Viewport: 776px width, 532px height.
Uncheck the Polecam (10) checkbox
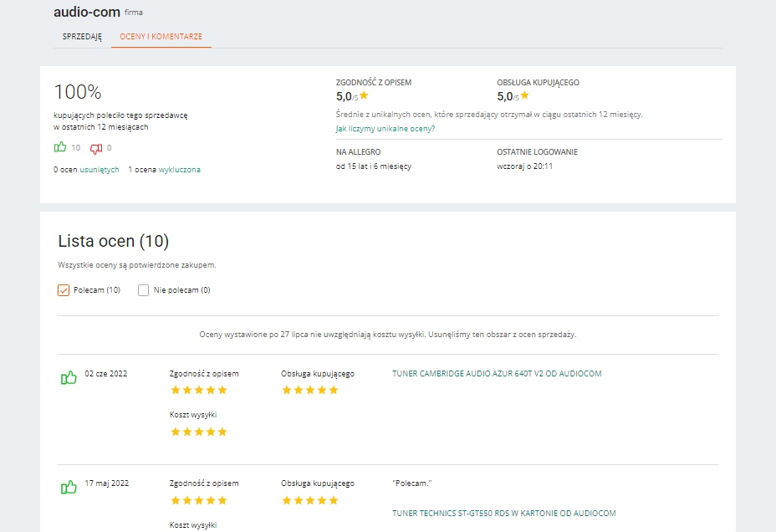coord(64,290)
